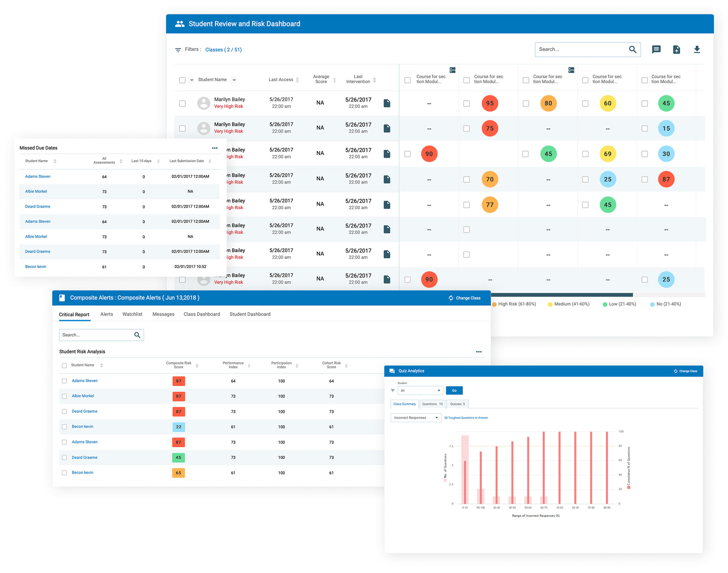The image size is (728, 573).
Task: Toggle select-all checkbox in Student Risk Analysis header
Action: (x=64, y=365)
